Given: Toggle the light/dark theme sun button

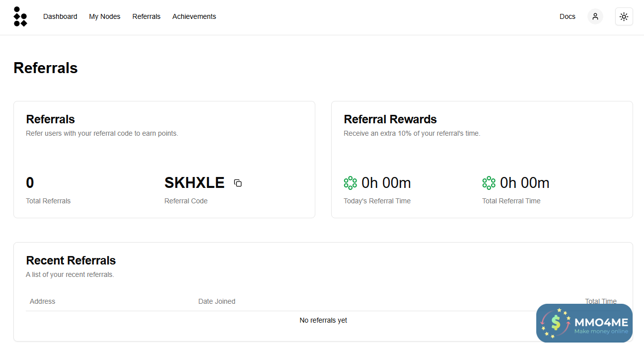Looking at the screenshot, I should point(624,16).
